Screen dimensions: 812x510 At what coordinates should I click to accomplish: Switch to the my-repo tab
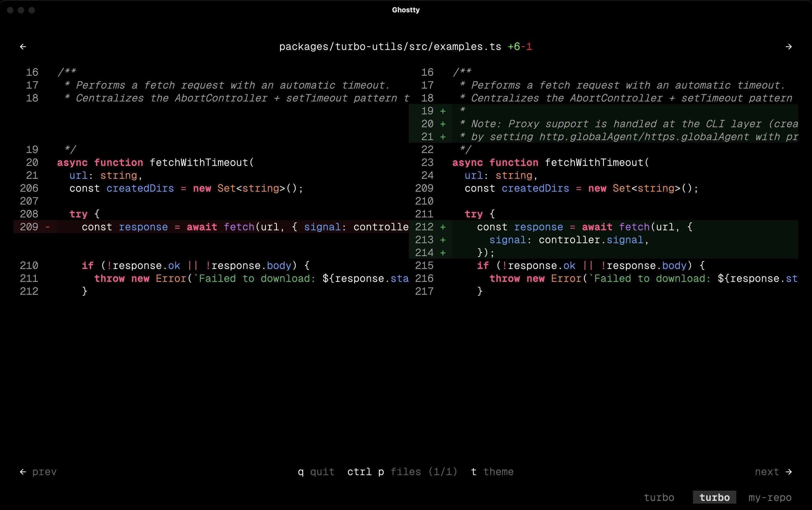click(770, 497)
